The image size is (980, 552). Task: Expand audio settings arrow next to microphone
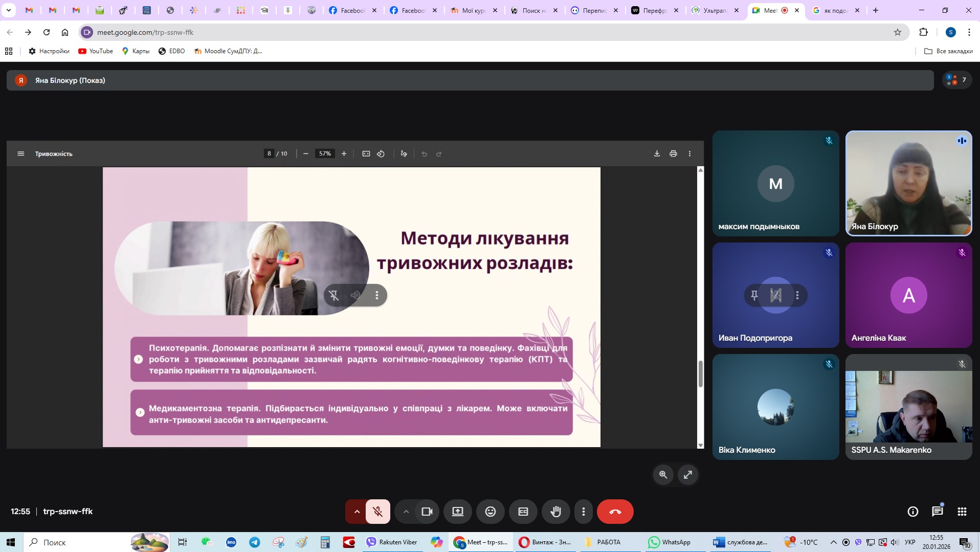(x=357, y=512)
